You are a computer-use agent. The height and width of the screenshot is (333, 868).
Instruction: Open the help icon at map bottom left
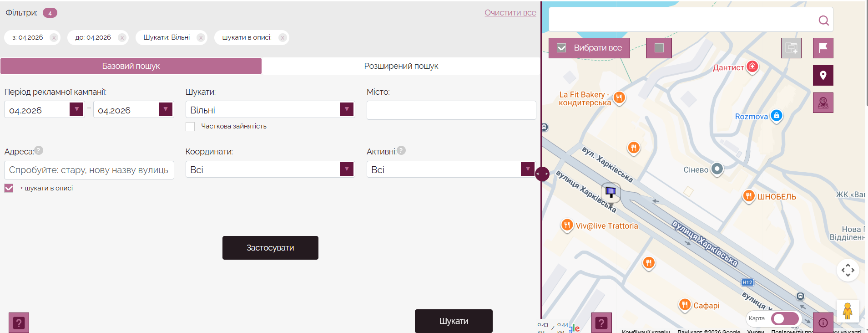click(601, 323)
